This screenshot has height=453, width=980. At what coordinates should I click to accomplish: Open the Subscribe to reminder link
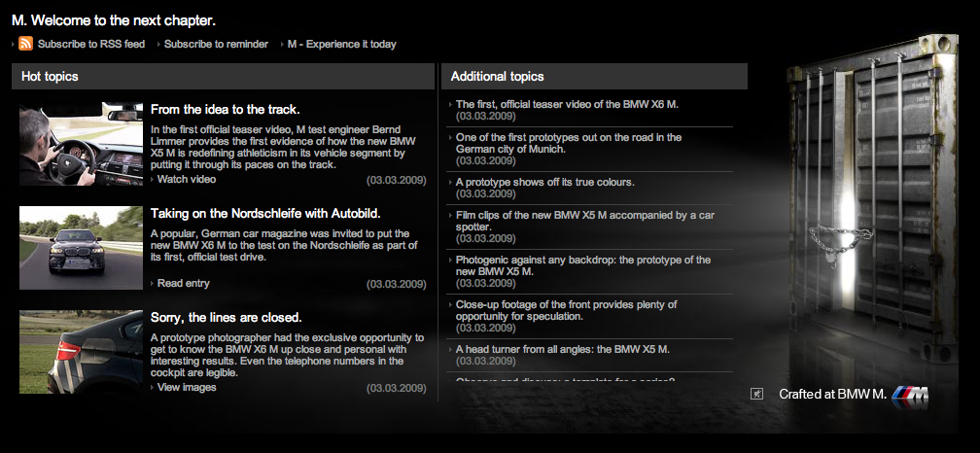pos(216,44)
